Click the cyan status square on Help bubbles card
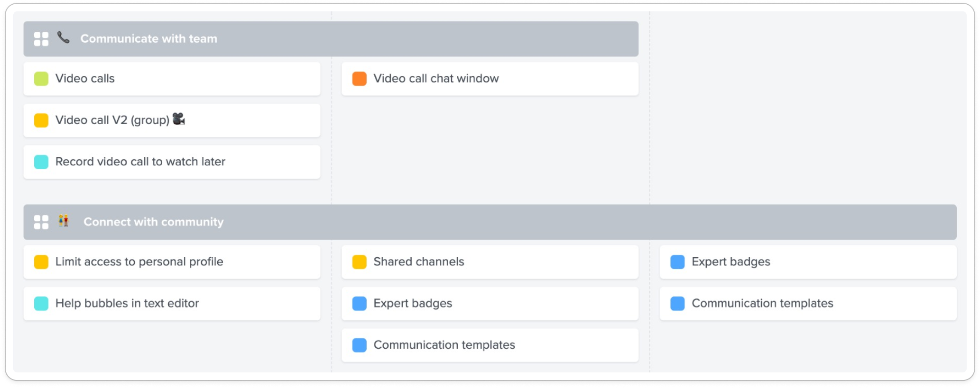Image resolution: width=980 pixels, height=388 pixels. [41, 304]
